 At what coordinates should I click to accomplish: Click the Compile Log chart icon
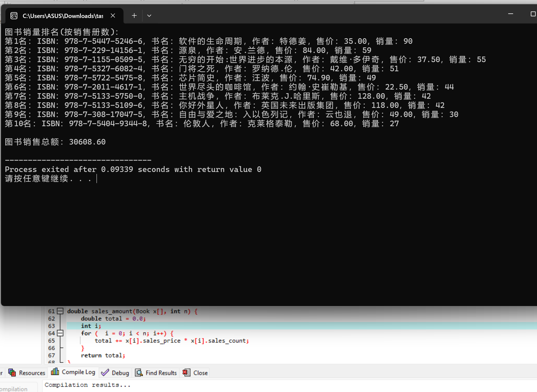tap(55, 372)
